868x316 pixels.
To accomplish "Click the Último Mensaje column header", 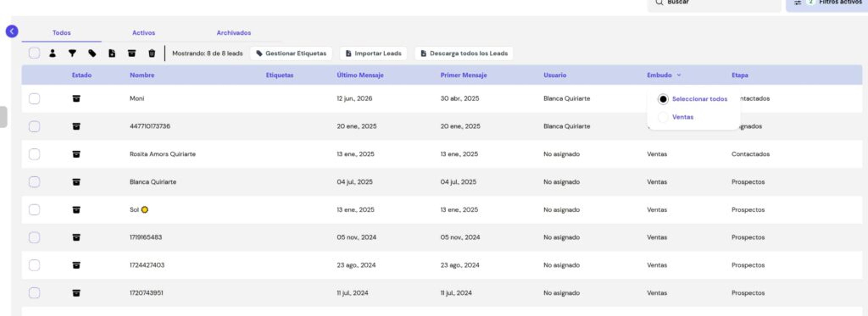I will pos(360,75).
